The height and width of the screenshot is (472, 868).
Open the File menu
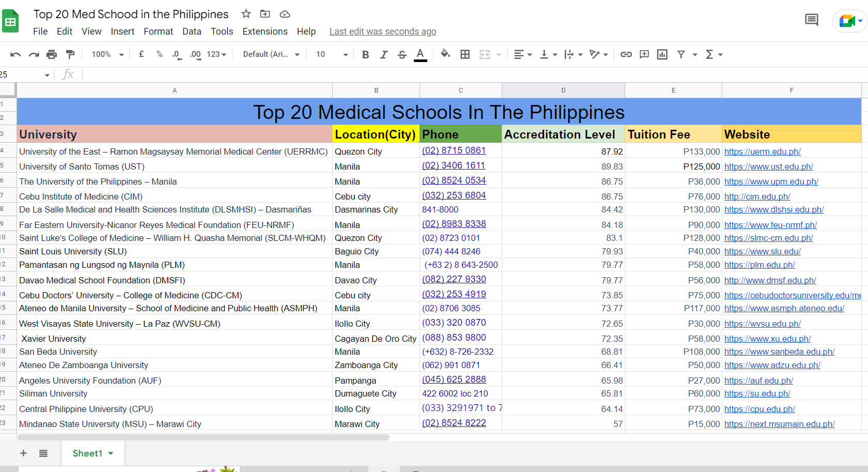coord(40,32)
